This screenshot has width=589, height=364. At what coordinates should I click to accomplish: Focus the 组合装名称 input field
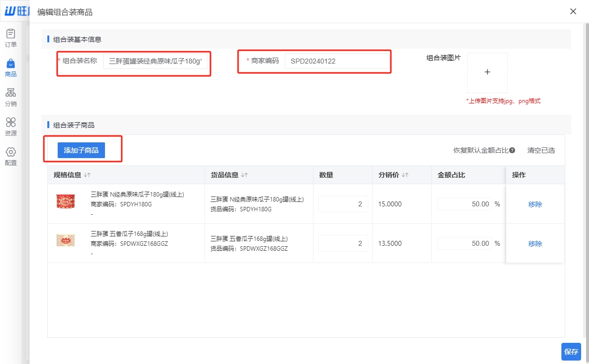point(155,61)
